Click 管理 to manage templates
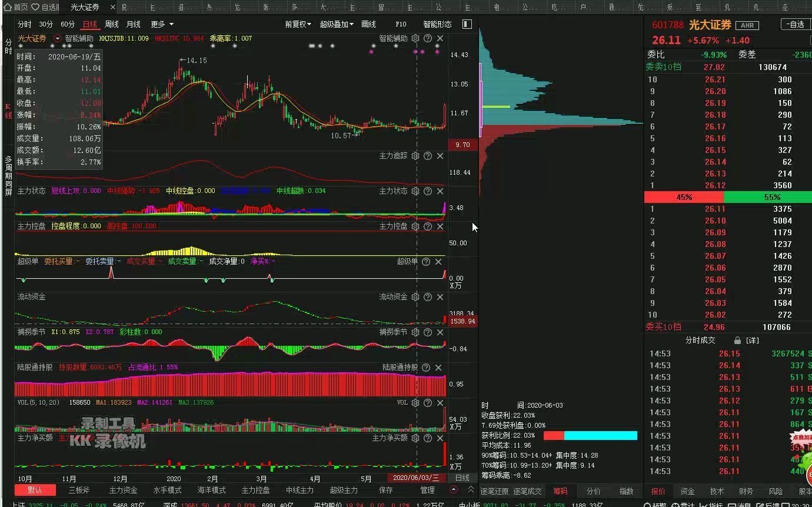812x507 pixels. pyautogui.click(x=427, y=490)
